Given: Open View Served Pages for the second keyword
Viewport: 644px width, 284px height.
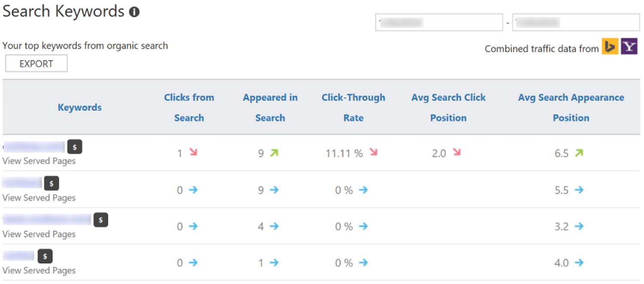Looking at the screenshot, I should click(39, 198).
